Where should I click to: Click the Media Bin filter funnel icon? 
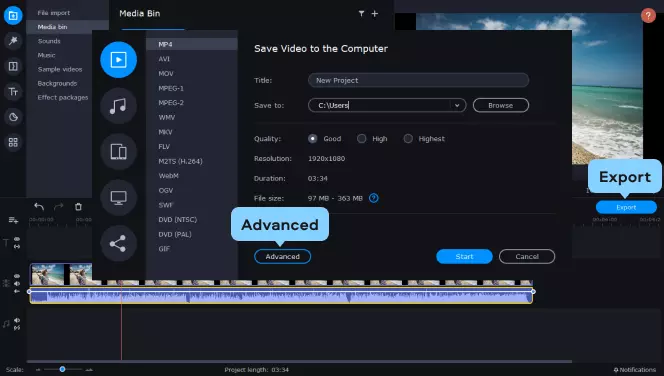[x=361, y=14]
